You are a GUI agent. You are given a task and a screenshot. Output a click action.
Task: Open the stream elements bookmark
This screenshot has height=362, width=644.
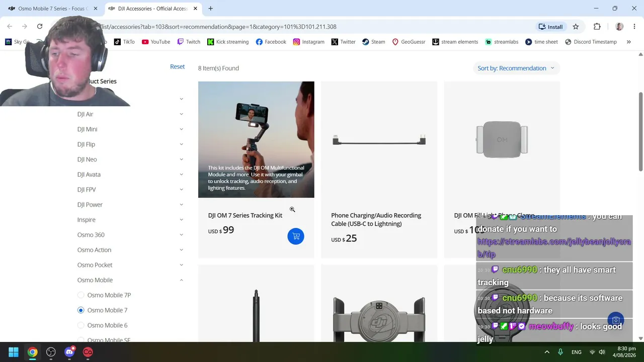coord(455,42)
